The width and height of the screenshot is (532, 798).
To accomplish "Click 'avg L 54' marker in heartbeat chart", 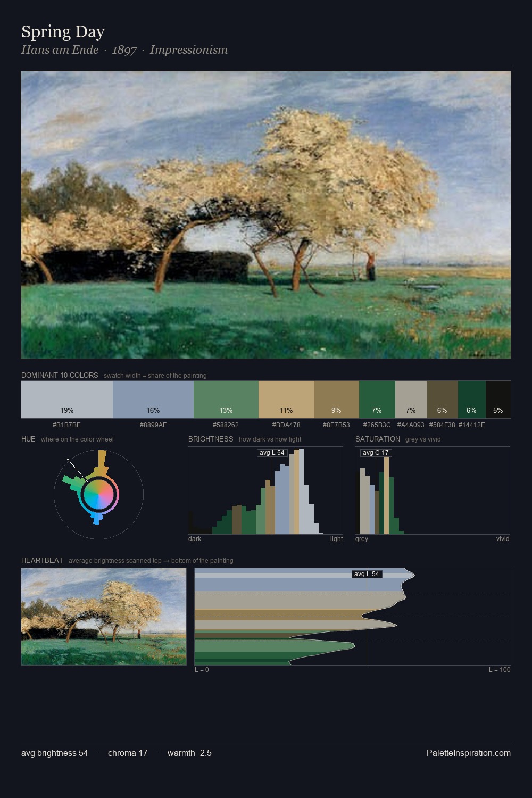I will (x=367, y=574).
